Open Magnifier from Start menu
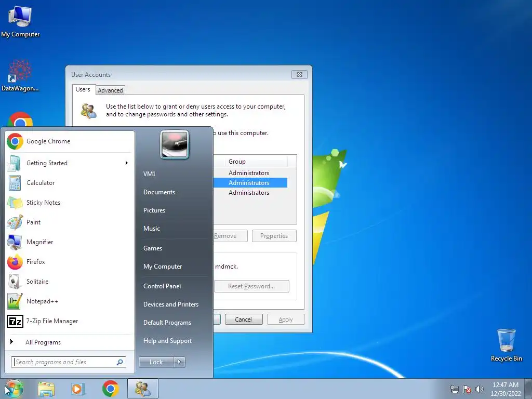Screen dimensions: 532x399 [x=70, y=242]
